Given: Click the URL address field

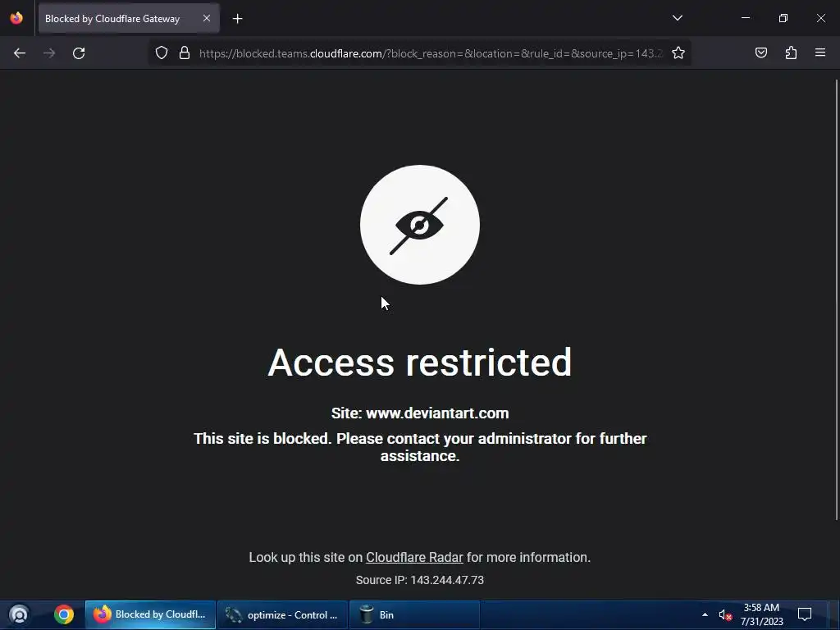Looking at the screenshot, I should point(431,53).
